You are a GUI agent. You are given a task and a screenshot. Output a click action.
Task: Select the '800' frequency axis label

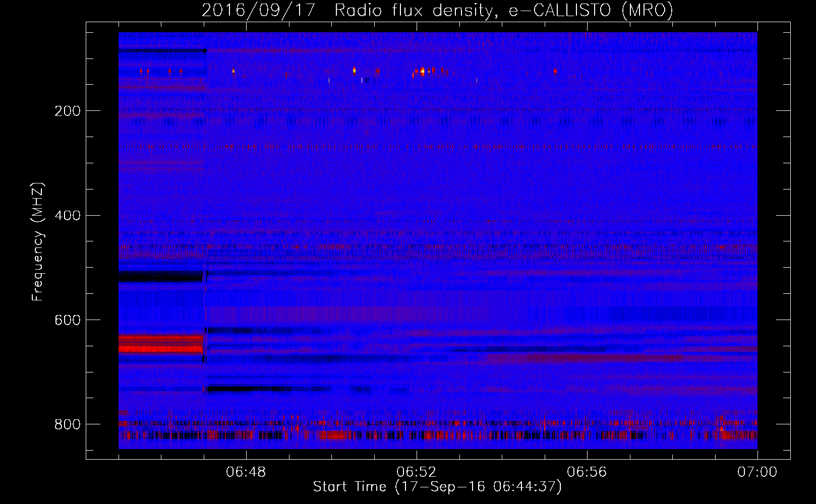[x=68, y=424]
